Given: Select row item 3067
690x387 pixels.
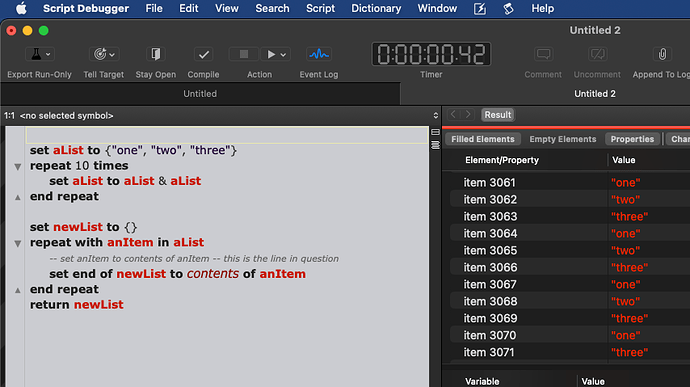Looking at the screenshot, I should point(570,284).
